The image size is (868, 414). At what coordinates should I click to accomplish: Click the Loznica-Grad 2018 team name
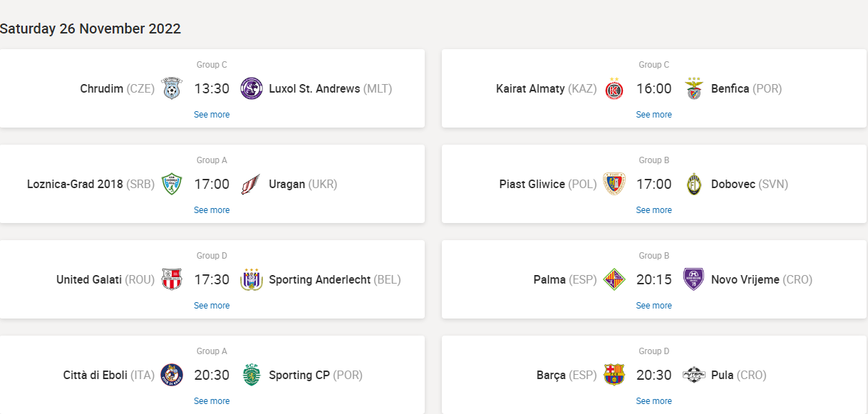tap(75, 185)
